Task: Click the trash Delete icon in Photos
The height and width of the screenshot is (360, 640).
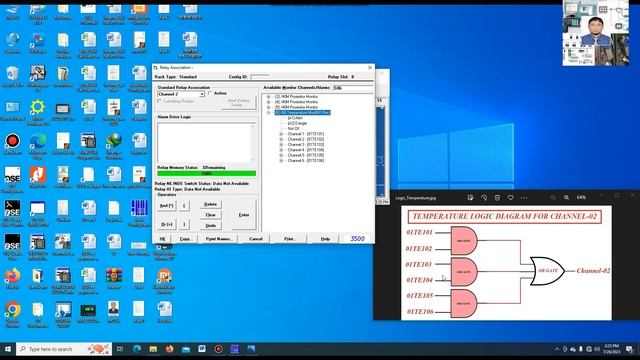Action: point(497,198)
